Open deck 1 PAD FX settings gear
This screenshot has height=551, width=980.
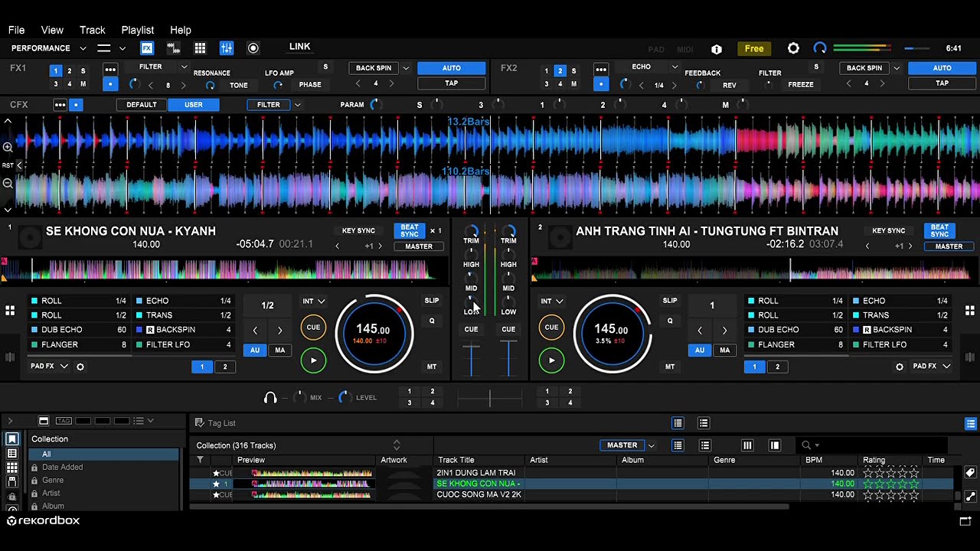click(x=80, y=367)
